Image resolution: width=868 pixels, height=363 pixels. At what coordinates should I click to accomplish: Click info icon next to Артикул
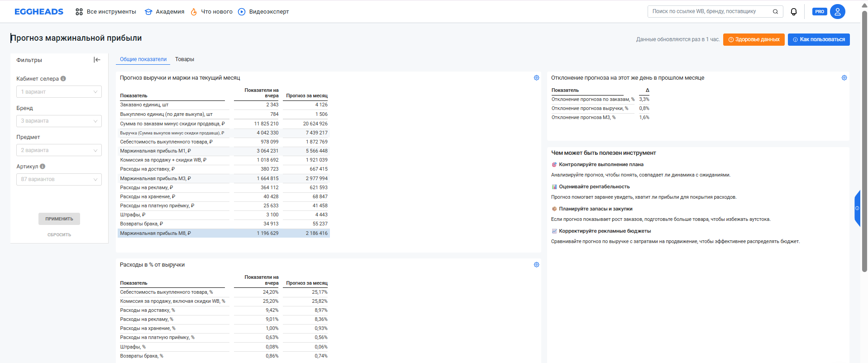tap(43, 167)
